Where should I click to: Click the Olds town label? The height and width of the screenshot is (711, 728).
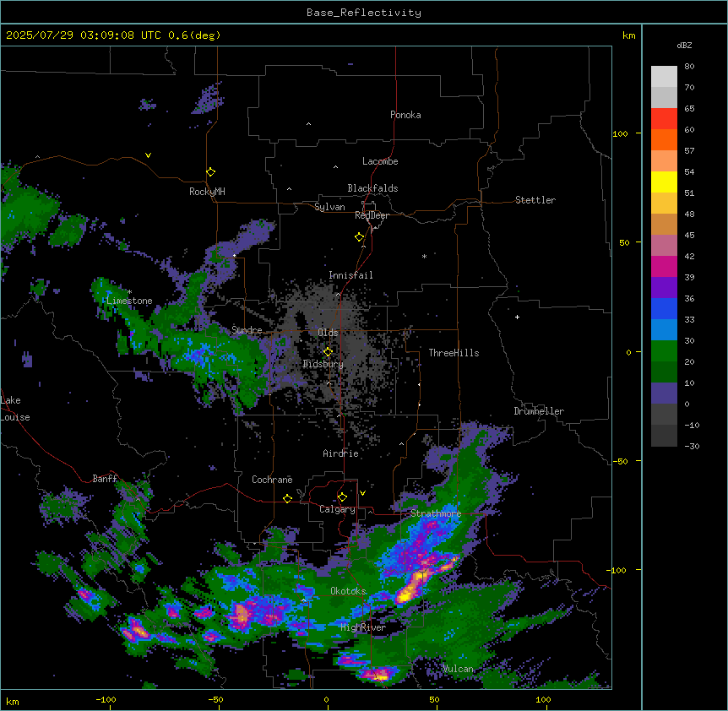[x=328, y=333]
